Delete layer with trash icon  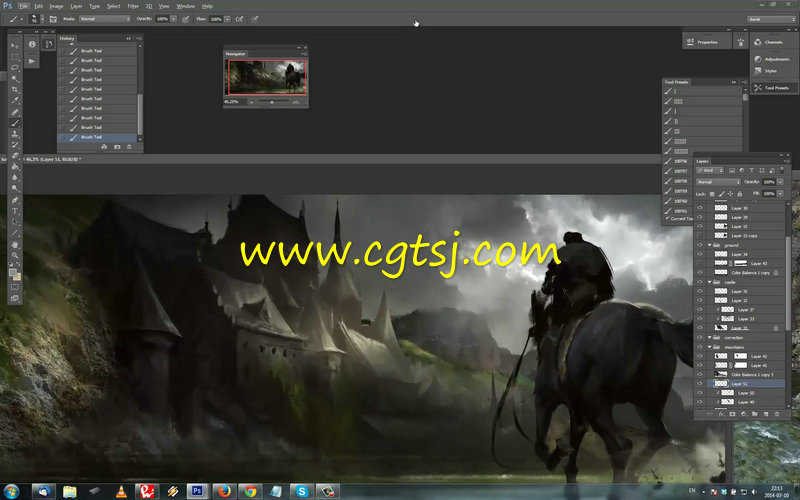(777, 414)
